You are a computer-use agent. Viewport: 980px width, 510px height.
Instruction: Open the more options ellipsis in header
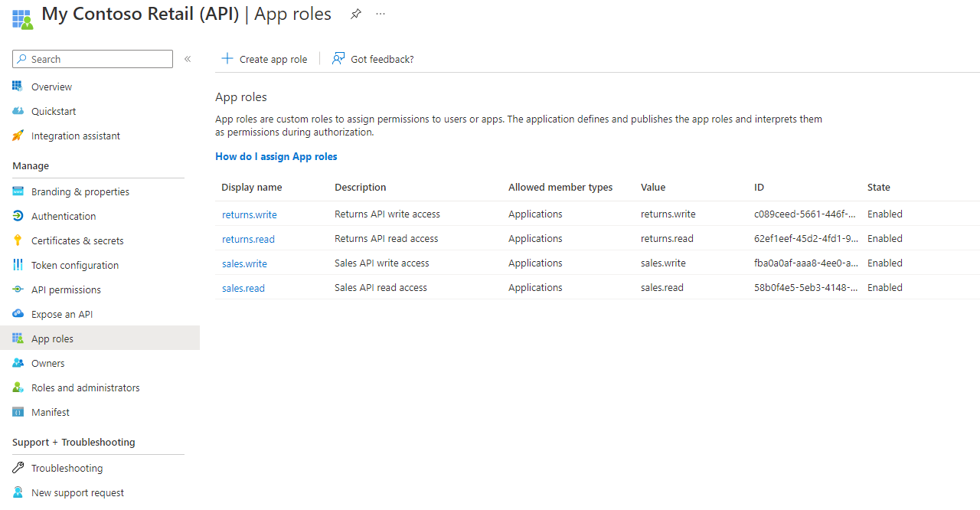tap(381, 15)
